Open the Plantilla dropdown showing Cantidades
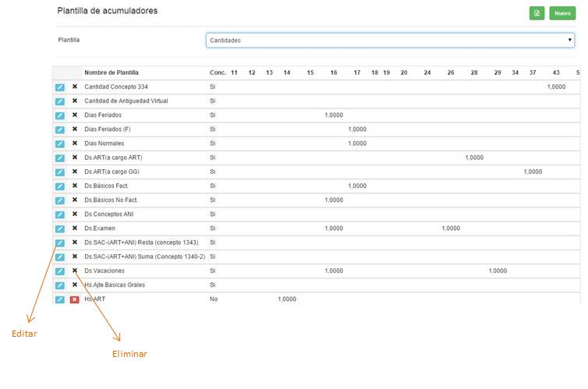Screen dimensions: 588x389 pyautogui.click(x=390, y=40)
